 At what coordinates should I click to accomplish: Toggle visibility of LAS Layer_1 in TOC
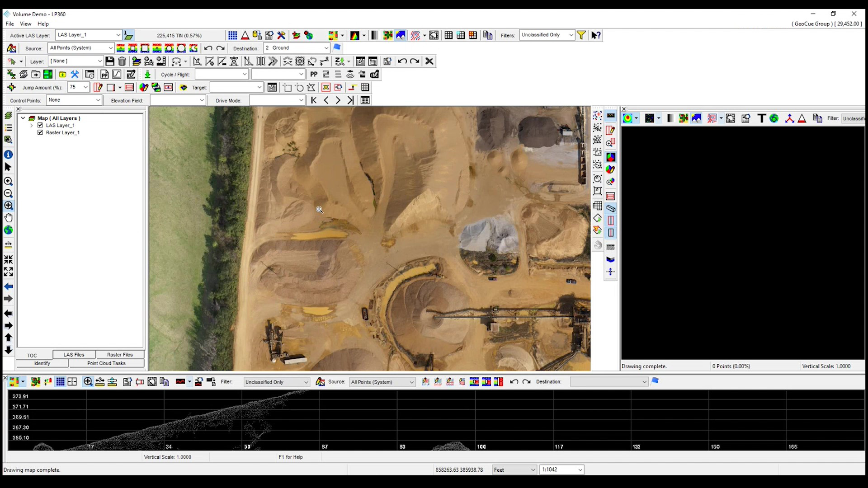tap(40, 125)
